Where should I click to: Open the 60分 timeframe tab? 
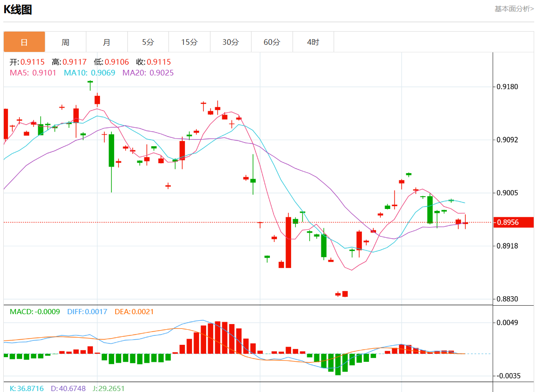point(272,42)
